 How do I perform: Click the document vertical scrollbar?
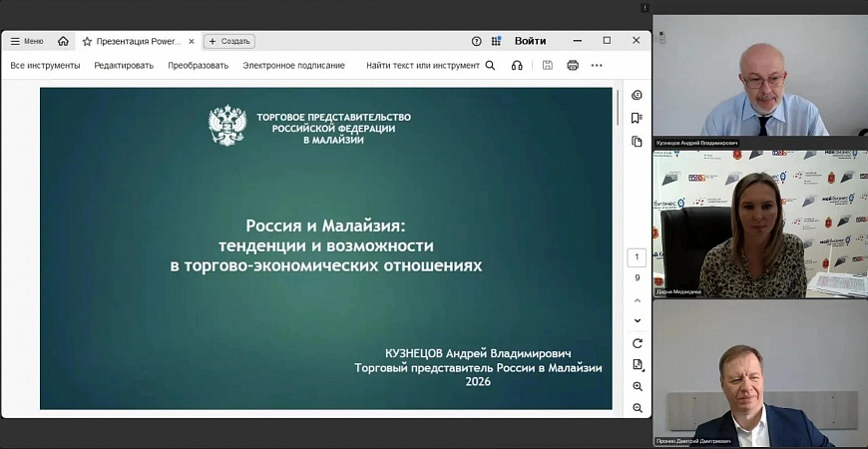point(619,107)
